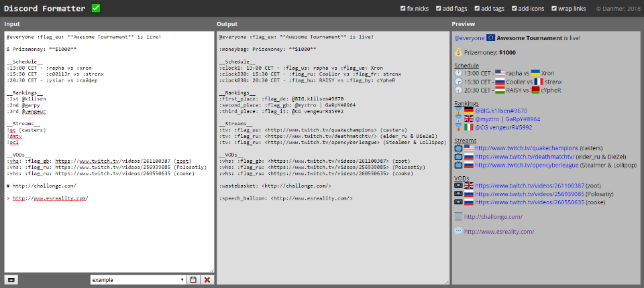Click the TV icon beside quakechampions stream
Viewport: 644px width, 288px height.
[x=458, y=147]
